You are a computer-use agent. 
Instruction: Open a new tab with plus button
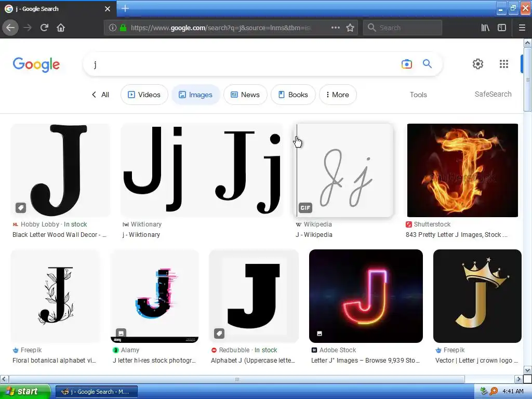point(125,8)
